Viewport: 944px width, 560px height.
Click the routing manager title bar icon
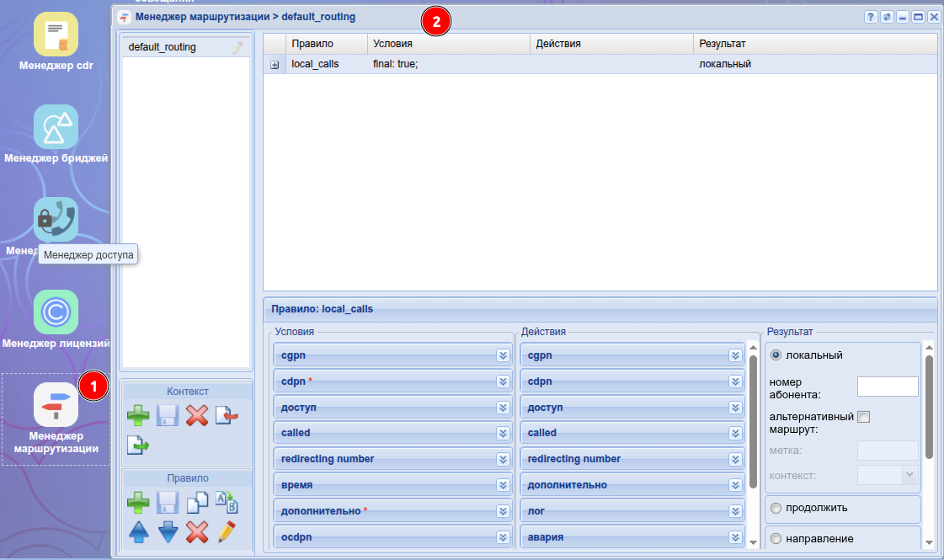click(124, 17)
